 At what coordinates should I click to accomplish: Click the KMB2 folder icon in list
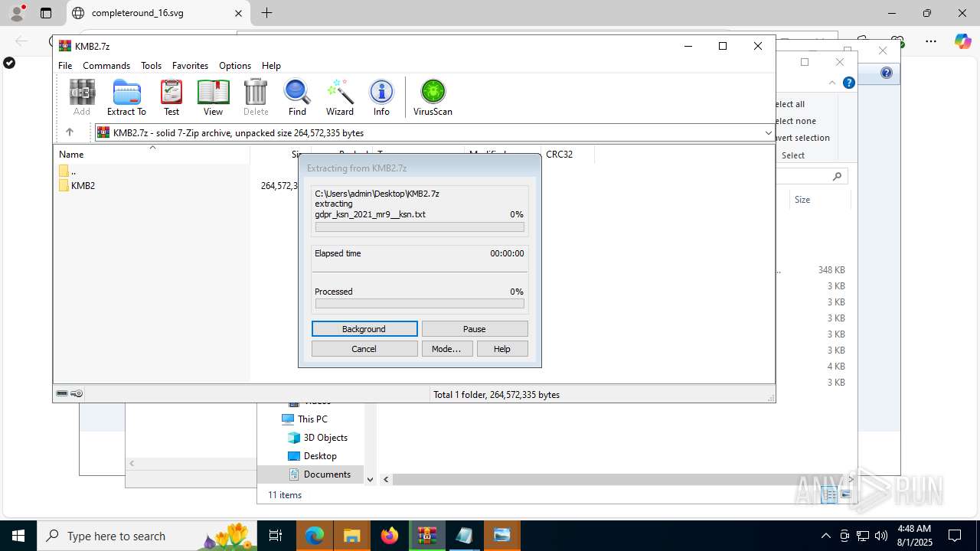(x=64, y=185)
